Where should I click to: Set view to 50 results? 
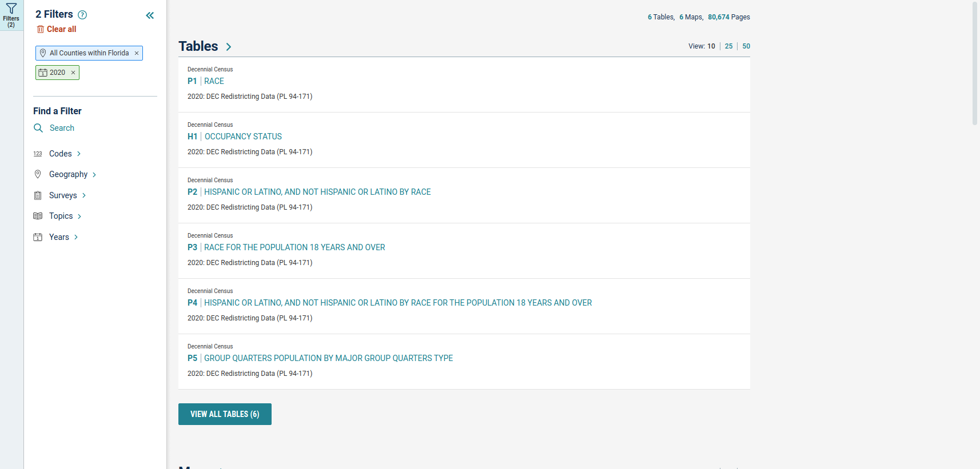tap(746, 46)
